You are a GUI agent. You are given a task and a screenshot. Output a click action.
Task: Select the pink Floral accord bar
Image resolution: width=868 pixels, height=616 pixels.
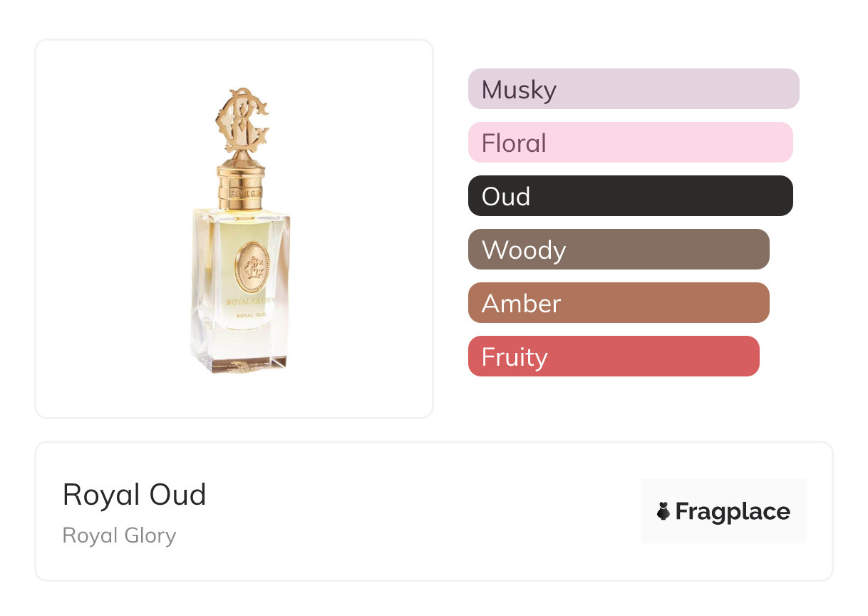tap(630, 143)
